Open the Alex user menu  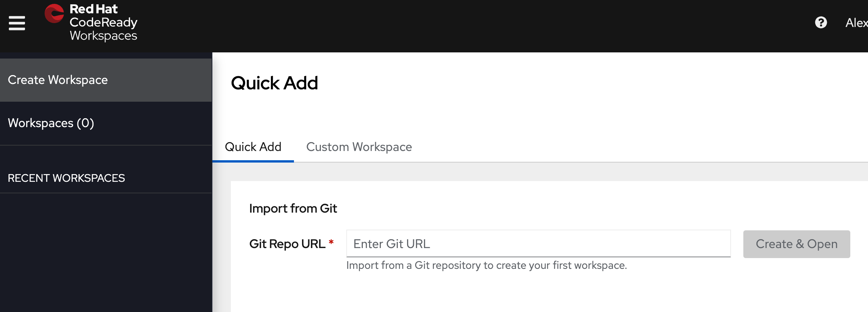(856, 23)
